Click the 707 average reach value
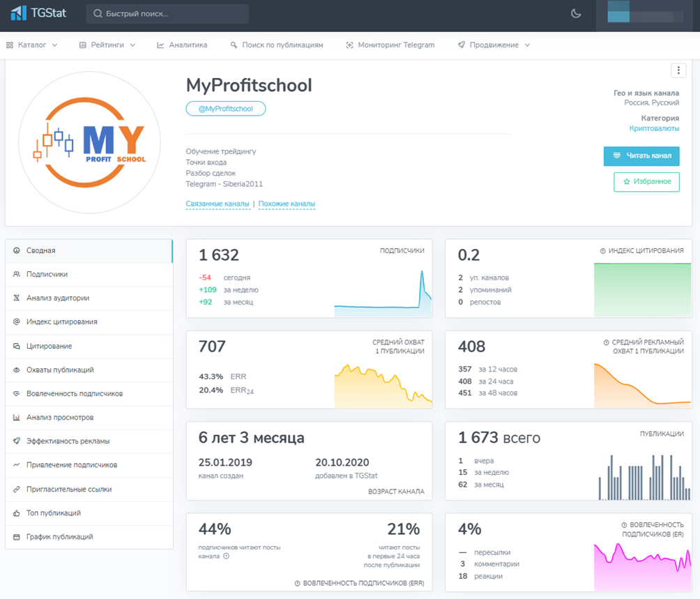The image size is (700, 599). tap(212, 347)
